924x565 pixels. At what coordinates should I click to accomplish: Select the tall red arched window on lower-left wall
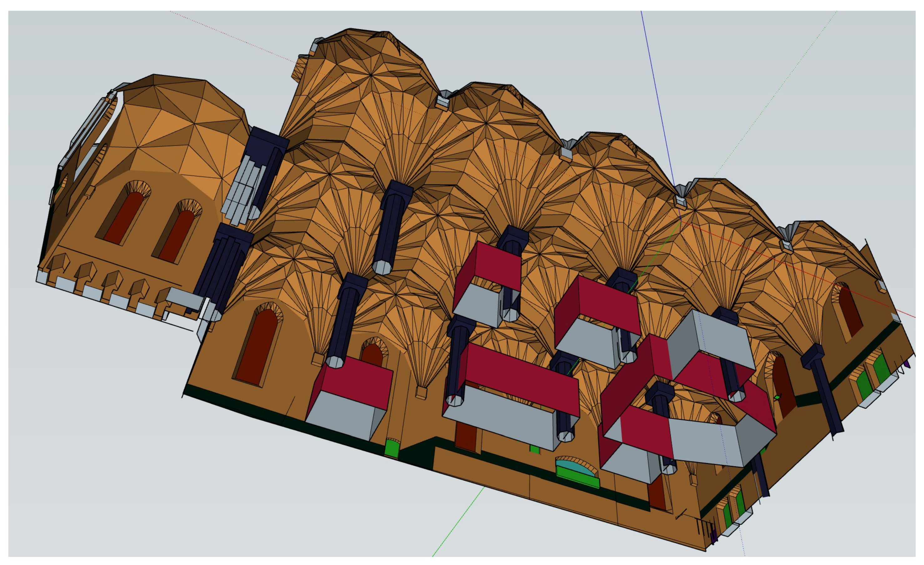(257, 347)
